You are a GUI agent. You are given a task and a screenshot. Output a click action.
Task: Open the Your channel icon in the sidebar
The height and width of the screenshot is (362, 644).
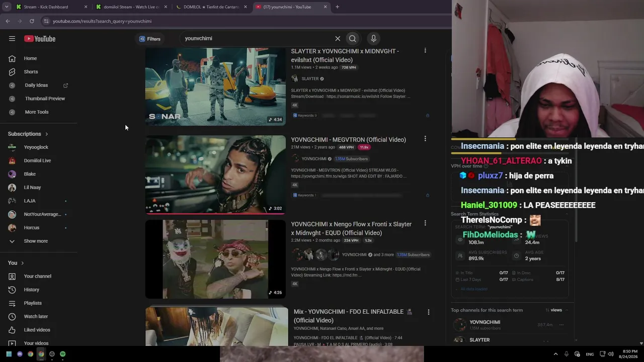[12, 277]
